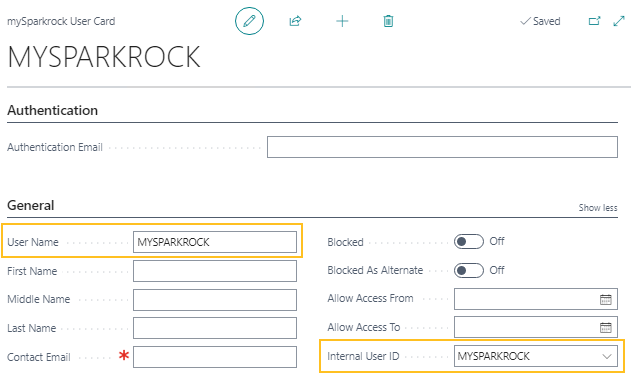This screenshot has width=638, height=381.
Task: Click Show less link
Action: 598,208
